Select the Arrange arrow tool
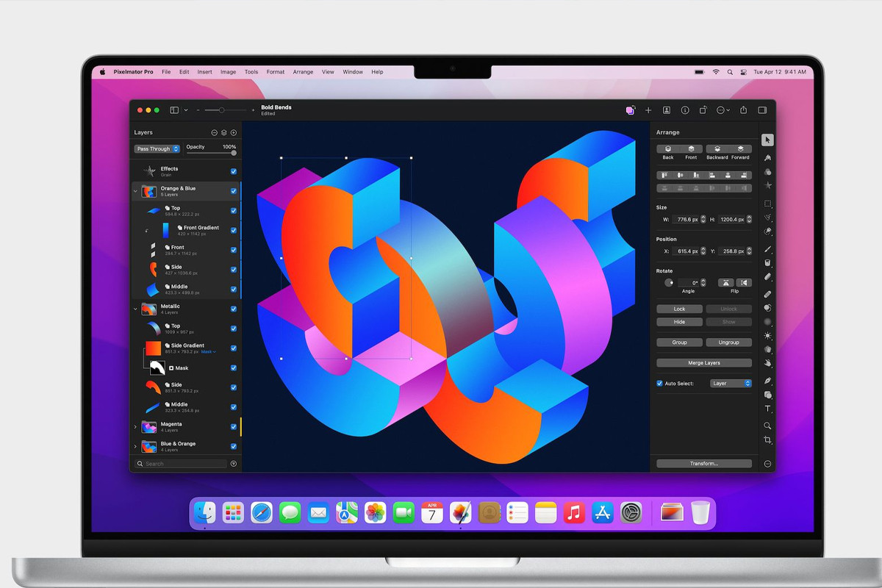 click(x=767, y=140)
